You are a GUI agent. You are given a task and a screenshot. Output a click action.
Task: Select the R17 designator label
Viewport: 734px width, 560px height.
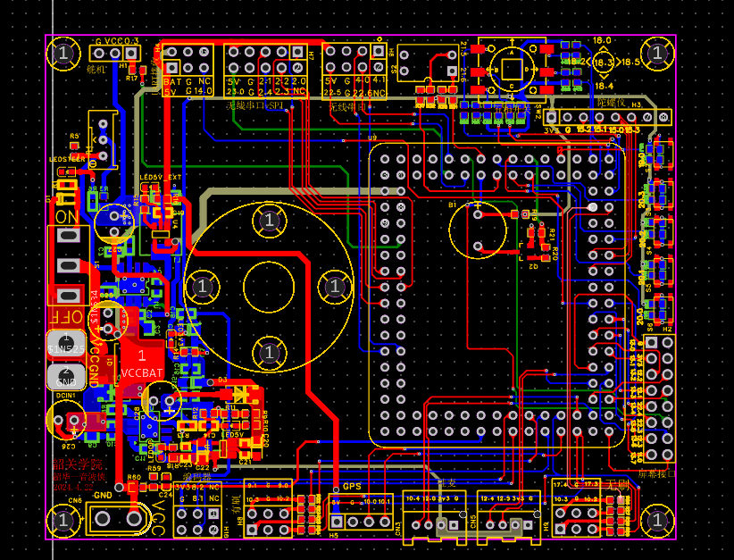(x=131, y=79)
